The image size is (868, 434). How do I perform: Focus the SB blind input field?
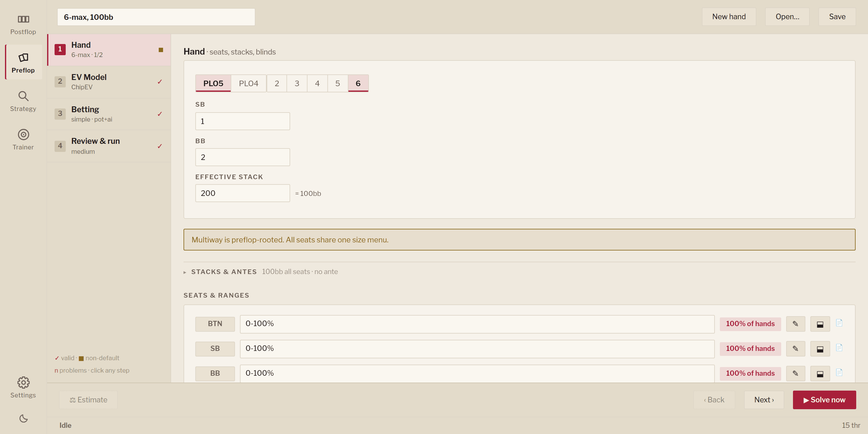(x=243, y=121)
